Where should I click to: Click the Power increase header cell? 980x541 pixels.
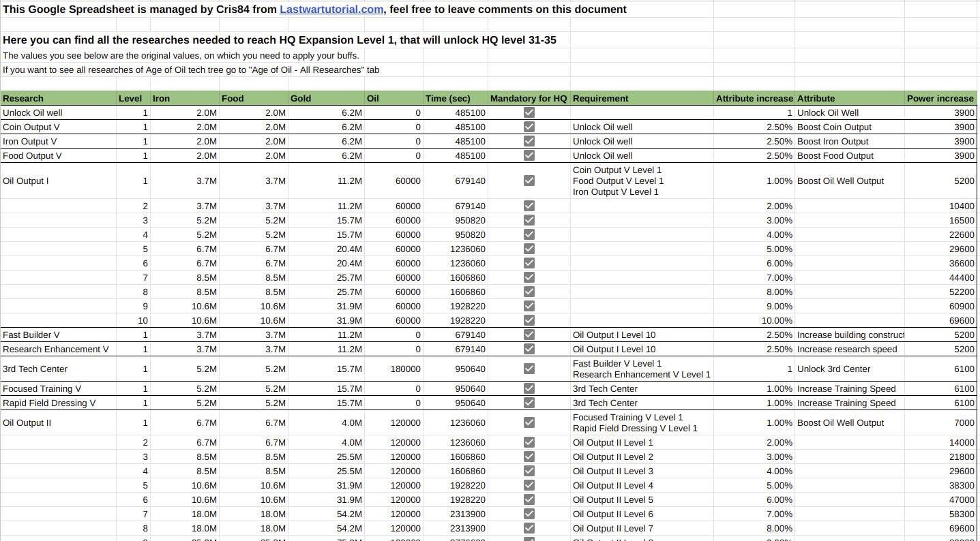[940, 98]
